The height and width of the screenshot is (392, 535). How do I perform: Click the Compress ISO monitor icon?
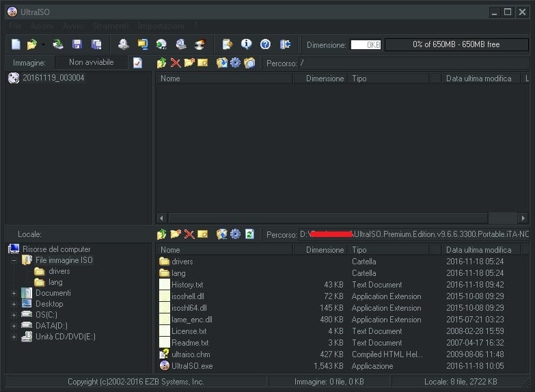click(143, 44)
